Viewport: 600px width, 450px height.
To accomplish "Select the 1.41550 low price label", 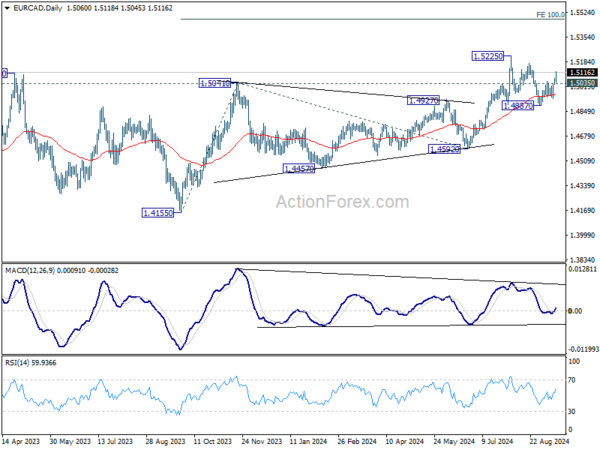I will click(158, 213).
